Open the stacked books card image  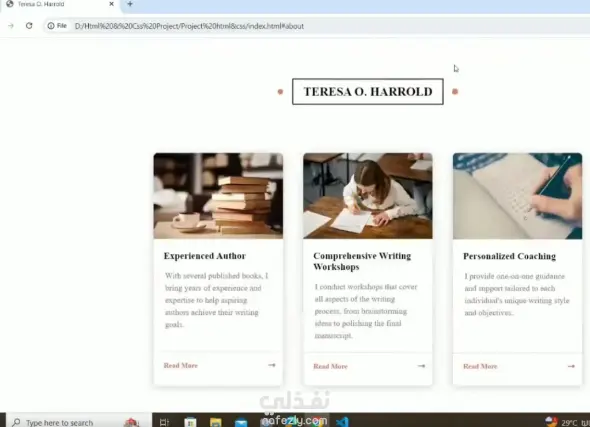(x=218, y=196)
